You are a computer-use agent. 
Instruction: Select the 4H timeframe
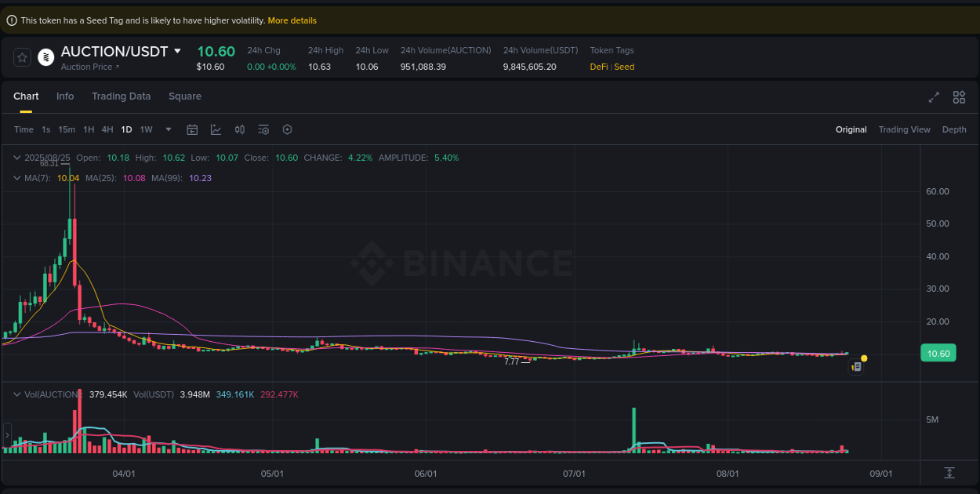coord(107,129)
